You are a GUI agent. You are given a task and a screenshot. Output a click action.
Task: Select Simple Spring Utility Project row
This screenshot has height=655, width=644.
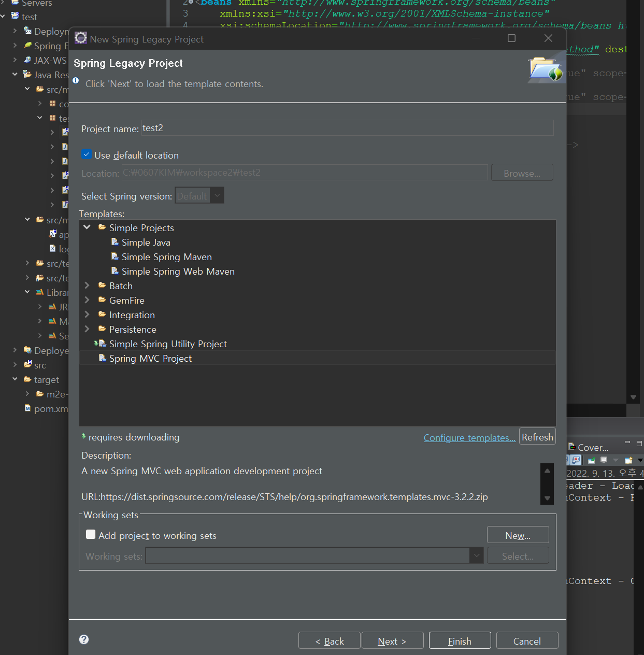tap(317, 344)
